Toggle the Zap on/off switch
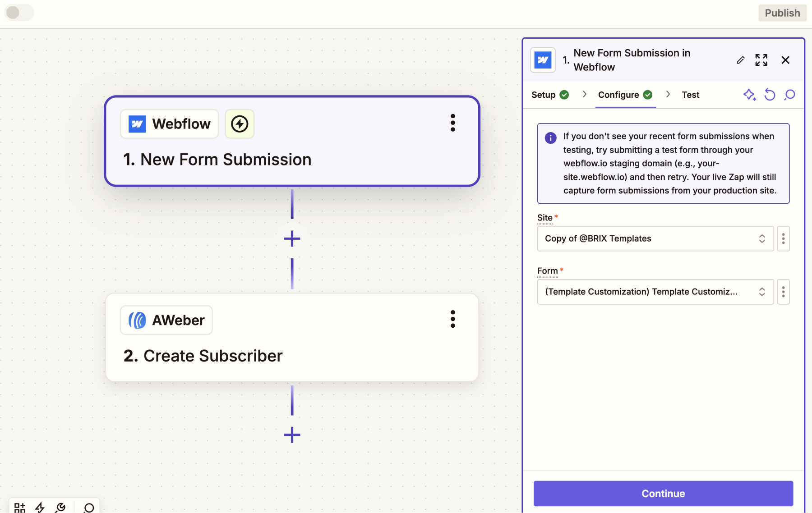The width and height of the screenshot is (812, 513). click(19, 13)
